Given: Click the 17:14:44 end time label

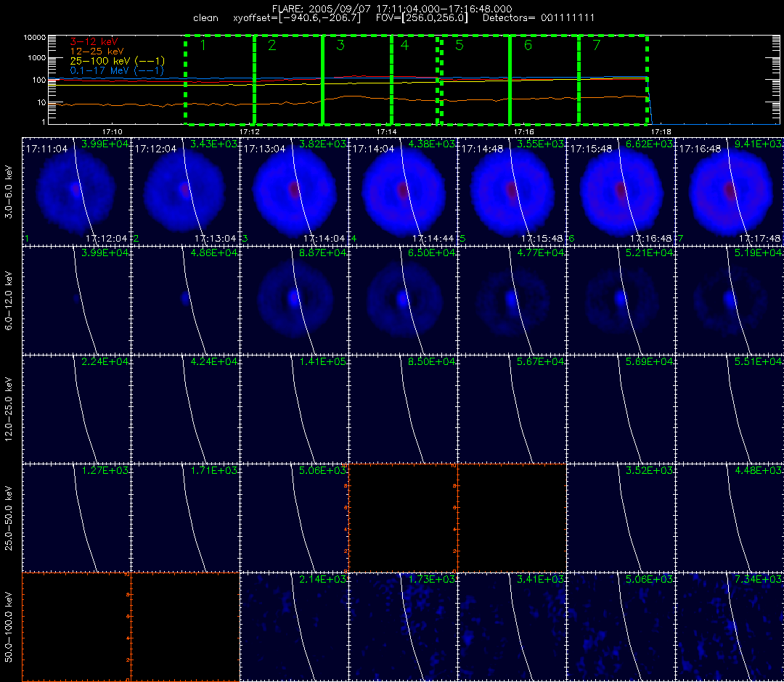Looking at the screenshot, I should click(x=433, y=239).
